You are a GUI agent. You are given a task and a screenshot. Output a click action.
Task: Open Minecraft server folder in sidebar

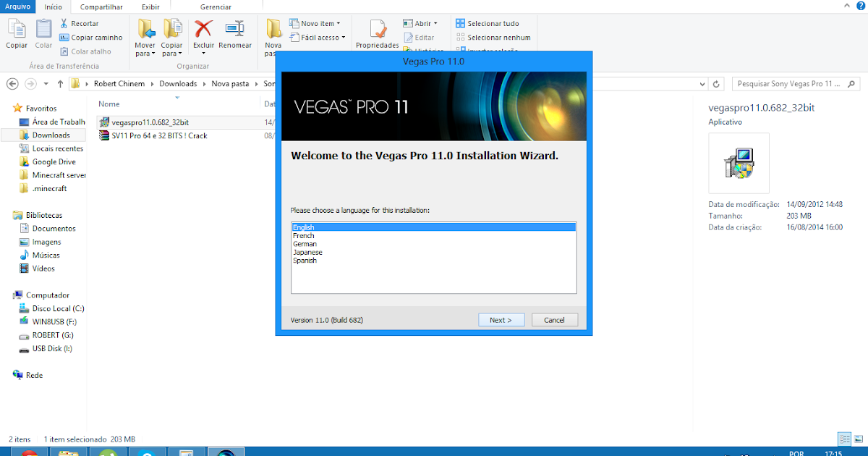[53, 175]
